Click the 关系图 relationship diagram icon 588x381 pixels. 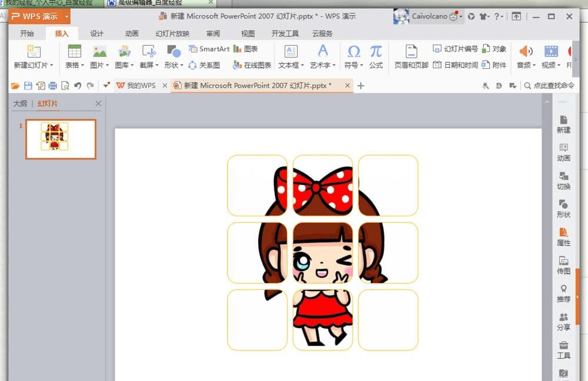pyautogui.click(x=204, y=65)
